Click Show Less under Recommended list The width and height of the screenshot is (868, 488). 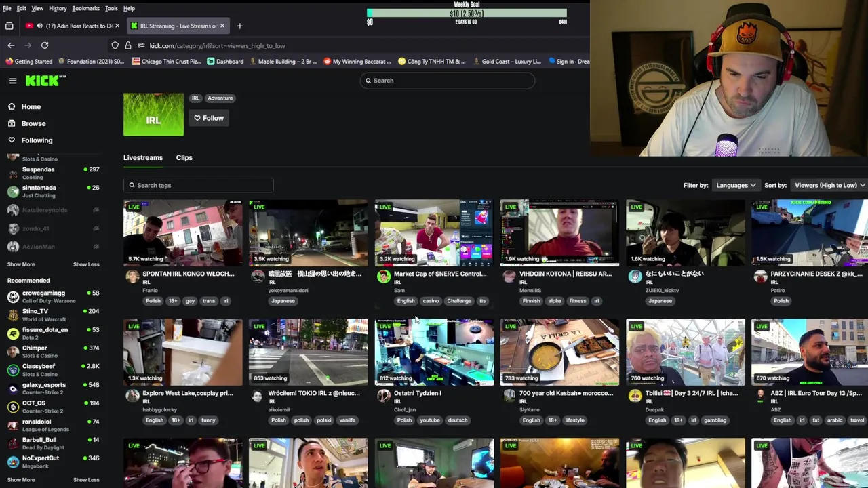(x=86, y=480)
